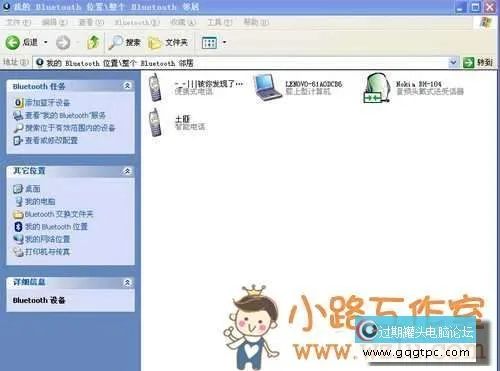Click View My Bluetooth services link
This screenshot has height=371, width=500.
65,115
